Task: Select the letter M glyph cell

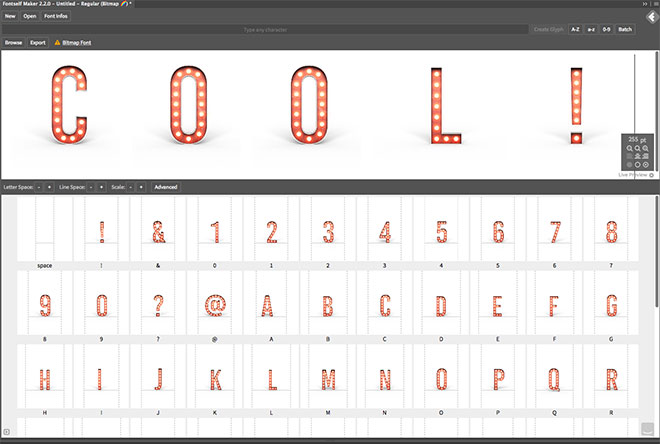Action: pos(328,376)
